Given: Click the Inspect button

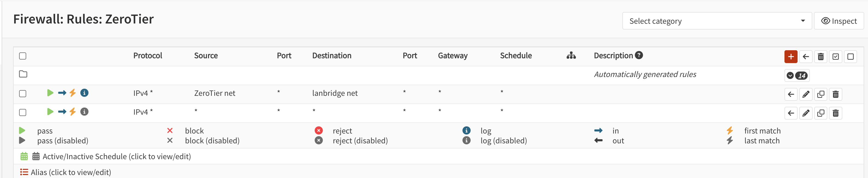Looking at the screenshot, I should 839,21.
